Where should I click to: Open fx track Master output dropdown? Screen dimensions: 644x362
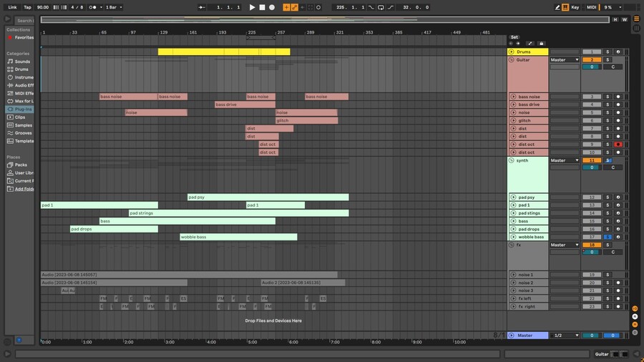[x=565, y=245]
